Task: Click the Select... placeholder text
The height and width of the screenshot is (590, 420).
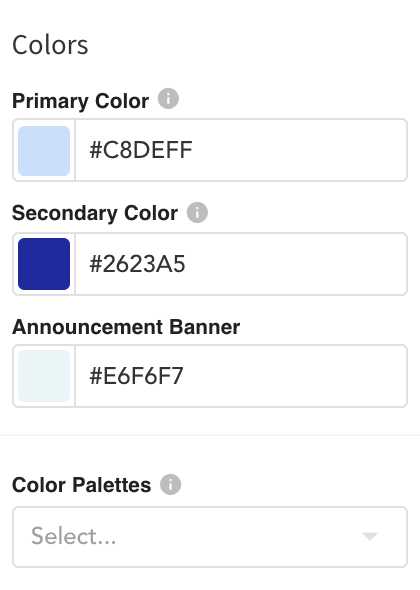Action: (x=74, y=536)
